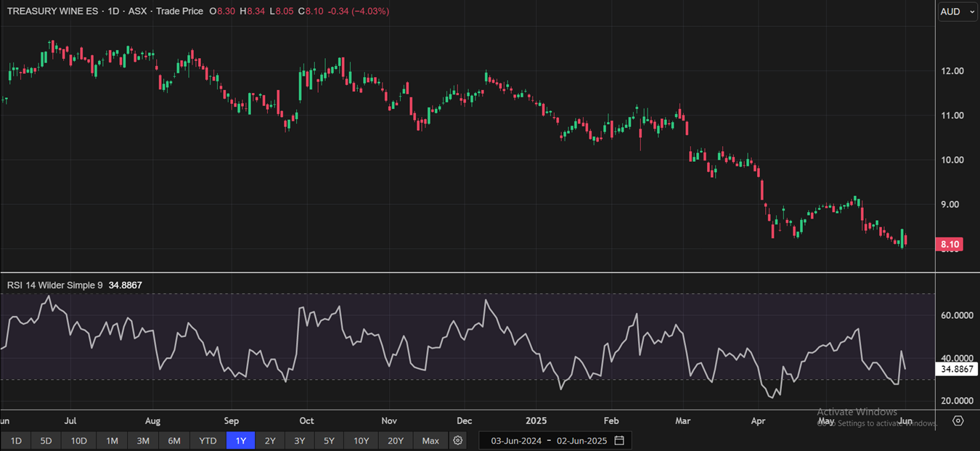
Task: Select the 20Y time range
Action: tap(396, 441)
